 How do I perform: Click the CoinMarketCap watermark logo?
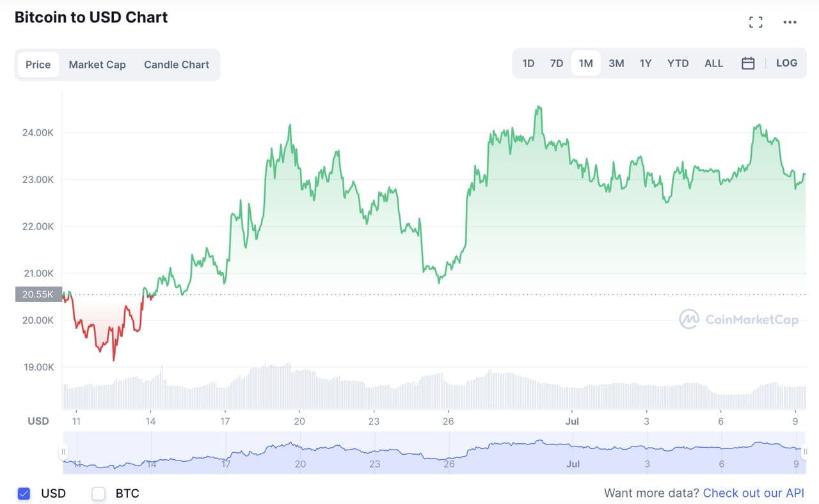coord(738,319)
